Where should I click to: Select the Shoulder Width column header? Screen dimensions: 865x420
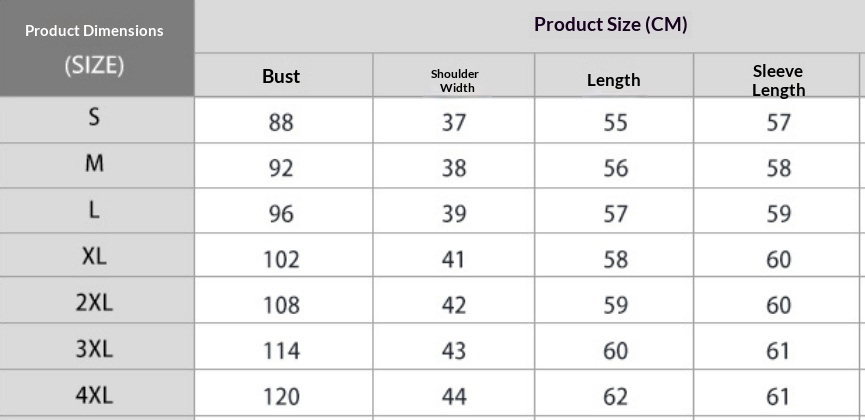pos(454,80)
